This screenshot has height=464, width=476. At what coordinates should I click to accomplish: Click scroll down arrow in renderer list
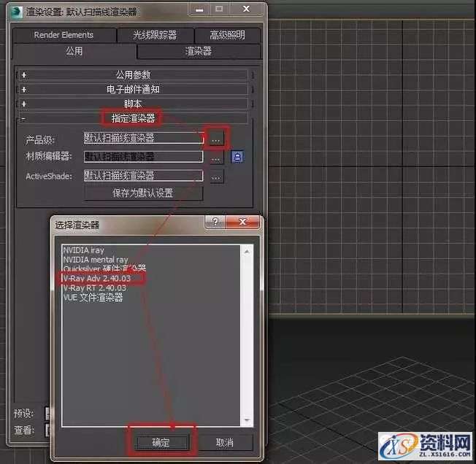pyautogui.click(x=247, y=420)
